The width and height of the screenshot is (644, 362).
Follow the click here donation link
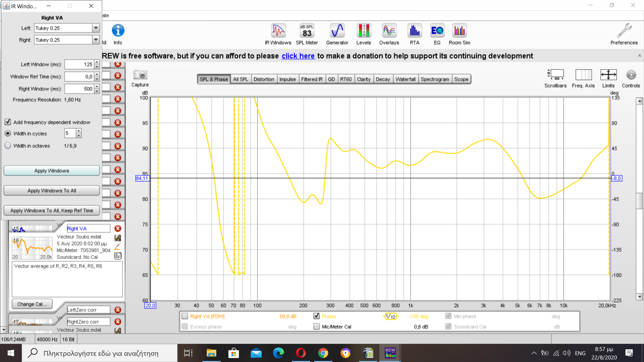(298, 56)
